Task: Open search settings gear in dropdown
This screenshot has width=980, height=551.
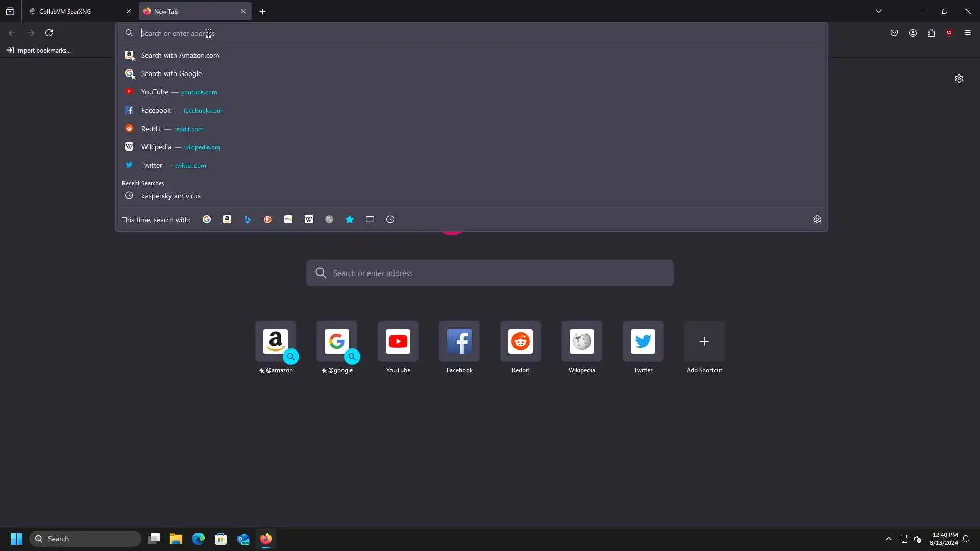Action: [x=817, y=219]
